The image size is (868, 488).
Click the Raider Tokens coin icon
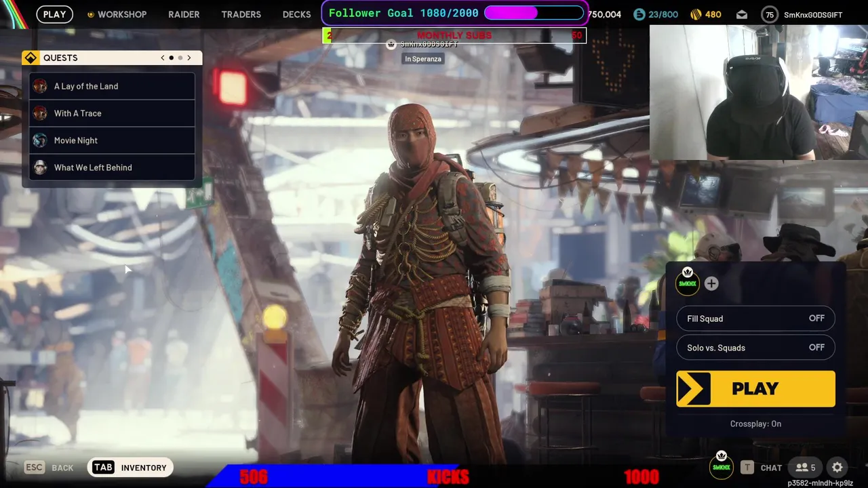[696, 14]
